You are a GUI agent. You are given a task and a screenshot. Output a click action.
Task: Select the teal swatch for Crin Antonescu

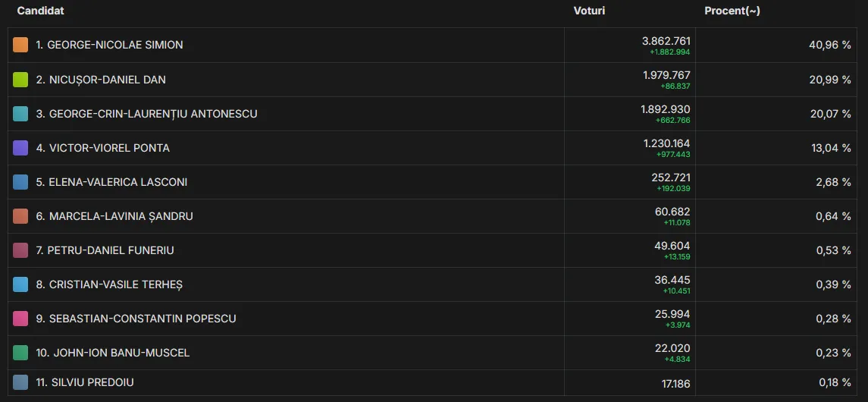coord(20,114)
